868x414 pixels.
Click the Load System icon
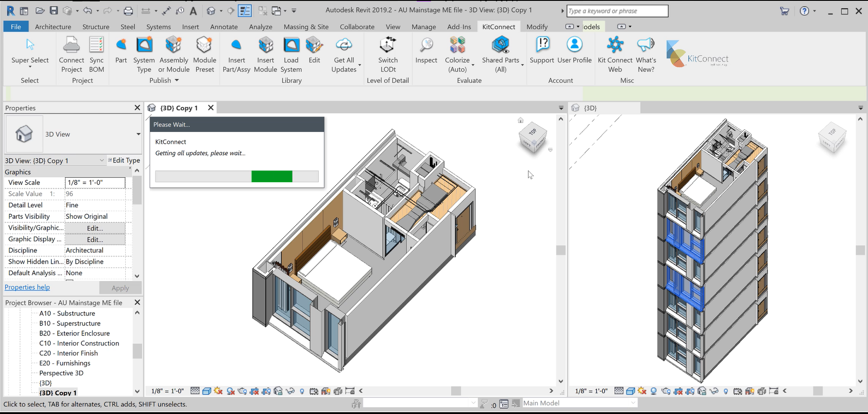(x=291, y=45)
